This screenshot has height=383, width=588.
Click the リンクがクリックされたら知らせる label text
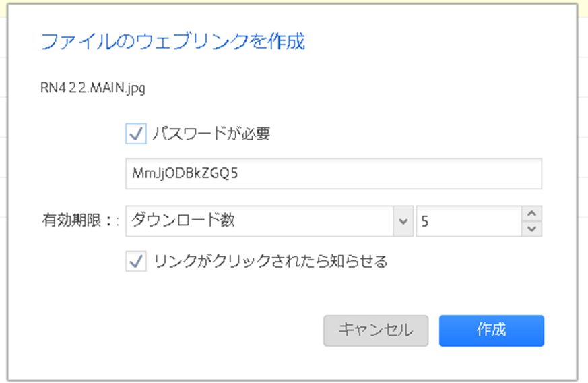coord(270,261)
